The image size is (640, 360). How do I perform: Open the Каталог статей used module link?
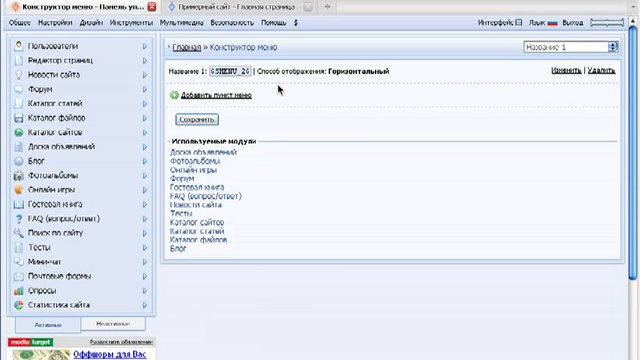click(197, 231)
